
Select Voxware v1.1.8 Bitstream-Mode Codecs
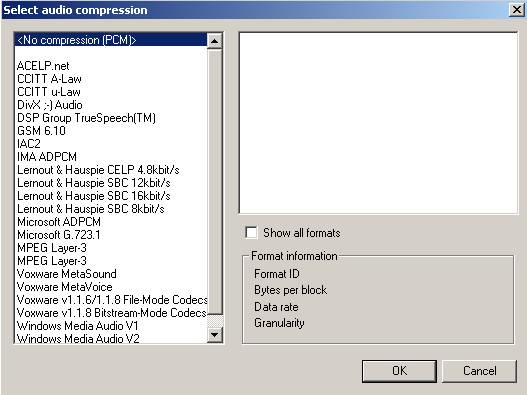pyautogui.click(x=111, y=313)
